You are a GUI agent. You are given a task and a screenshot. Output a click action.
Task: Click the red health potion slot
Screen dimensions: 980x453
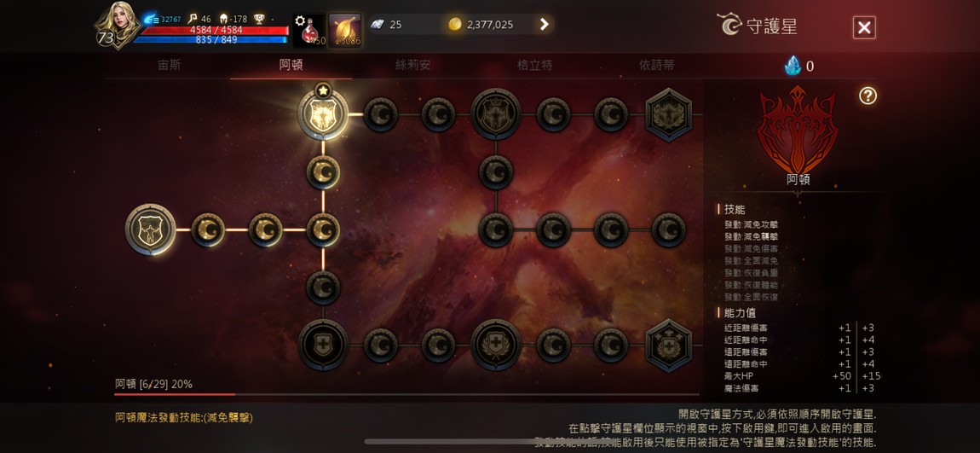point(309,31)
